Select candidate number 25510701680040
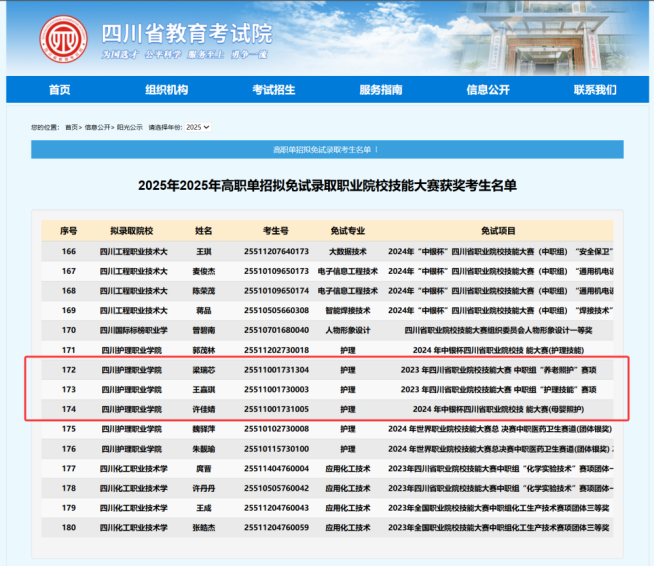Viewport: 654px width, 566px height. tap(276, 330)
